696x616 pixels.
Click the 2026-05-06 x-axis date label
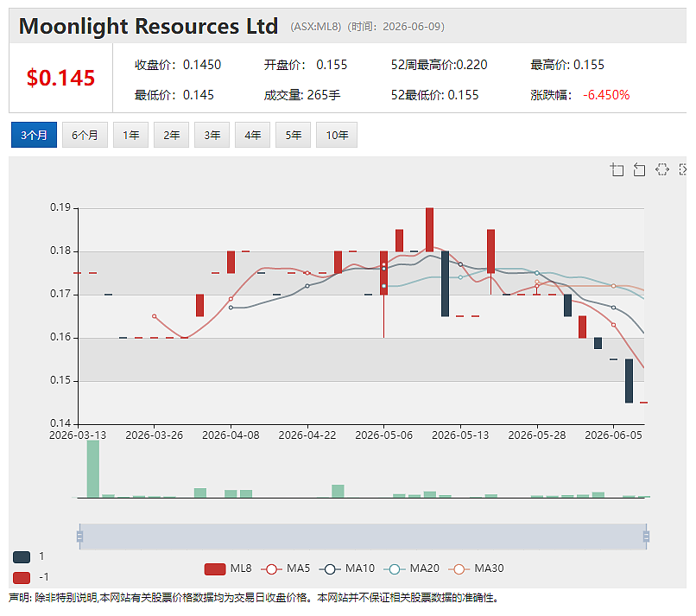pyautogui.click(x=383, y=435)
